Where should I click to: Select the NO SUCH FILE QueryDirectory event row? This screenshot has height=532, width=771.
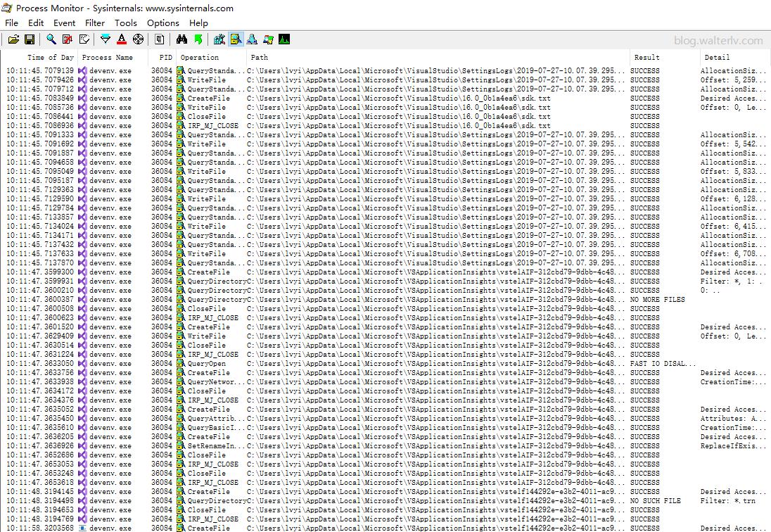click(352, 501)
